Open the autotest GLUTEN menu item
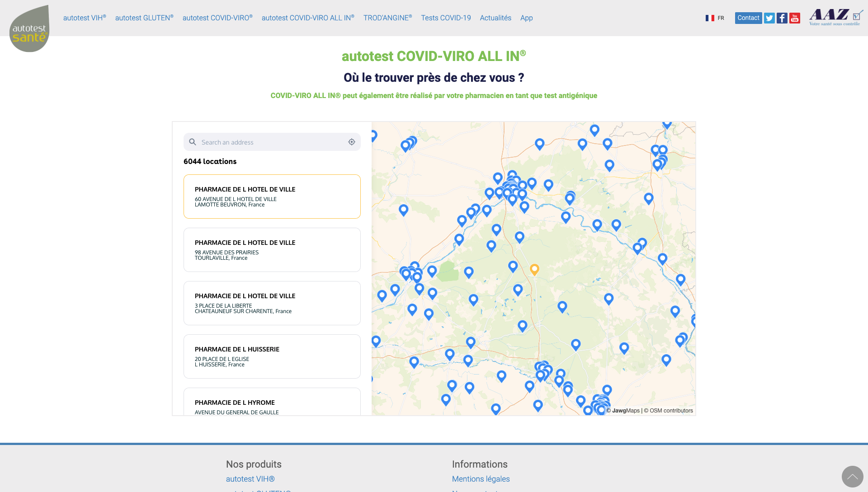Screen dimensions: 868x492 [x=144, y=18]
